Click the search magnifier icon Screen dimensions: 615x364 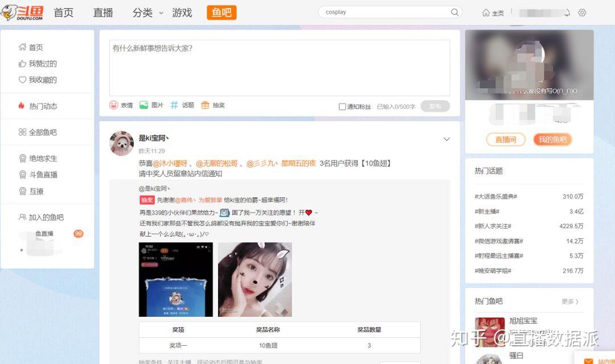(454, 12)
